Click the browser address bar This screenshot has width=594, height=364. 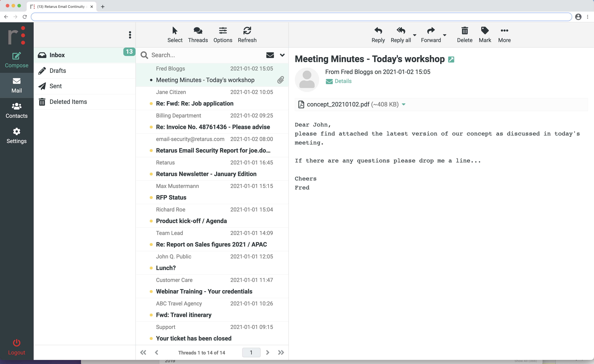(301, 17)
